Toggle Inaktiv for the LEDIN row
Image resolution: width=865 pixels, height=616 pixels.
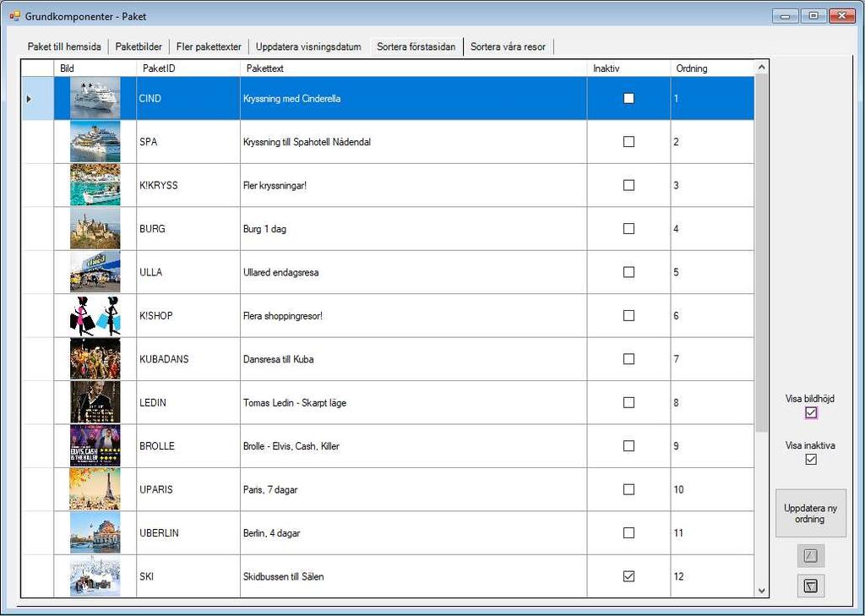click(x=628, y=402)
